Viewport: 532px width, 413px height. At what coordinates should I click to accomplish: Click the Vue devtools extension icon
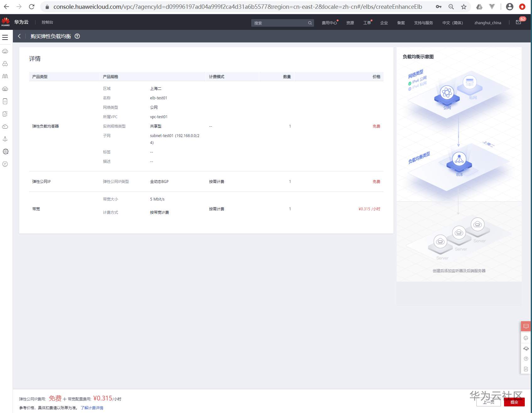click(492, 7)
